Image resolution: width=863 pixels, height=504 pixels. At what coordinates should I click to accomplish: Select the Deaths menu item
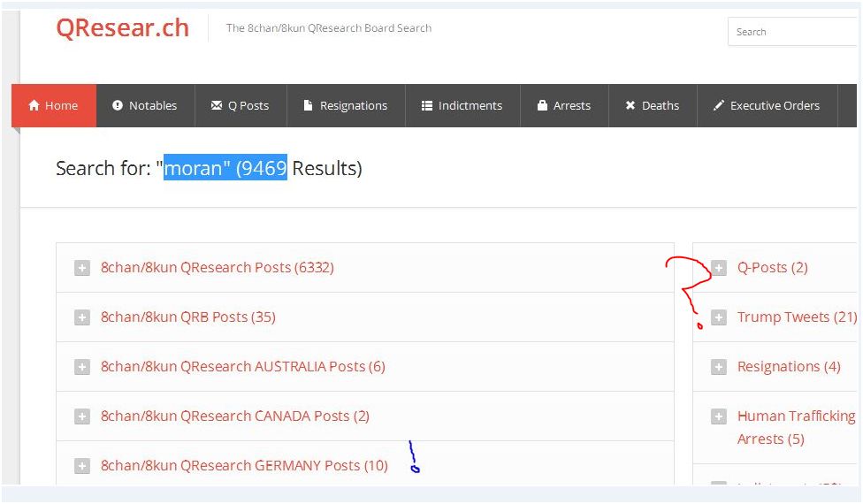point(653,105)
